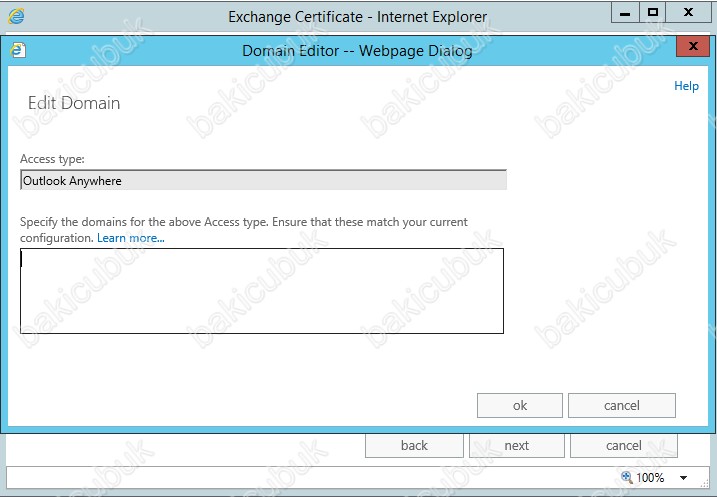Screen dimensions: 717x497
Task: Minimize the Internet Explorer window
Action: coord(625,13)
